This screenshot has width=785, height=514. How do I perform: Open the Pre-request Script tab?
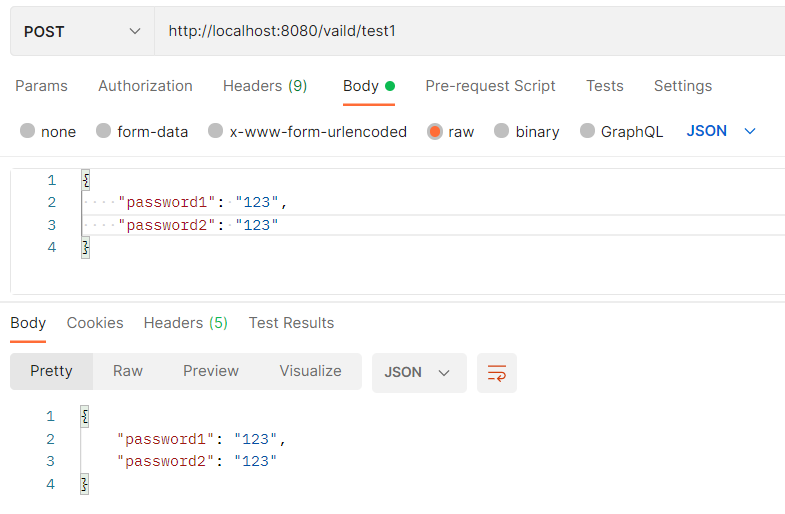(490, 86)
